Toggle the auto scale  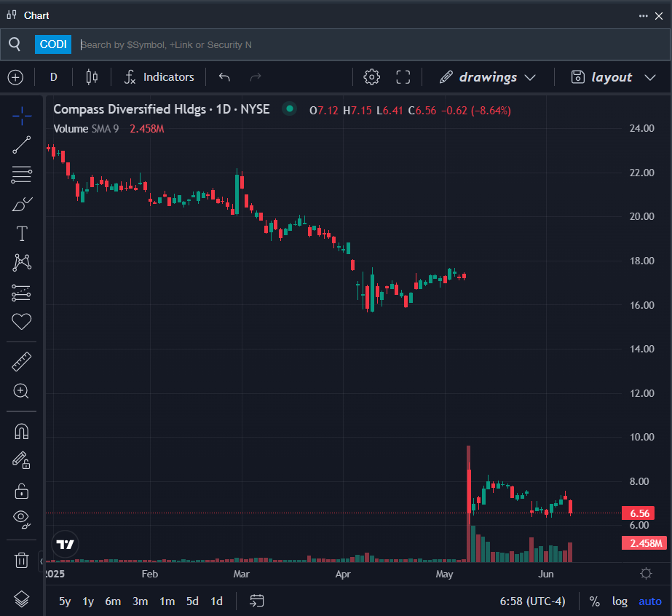tap(650, 601)
